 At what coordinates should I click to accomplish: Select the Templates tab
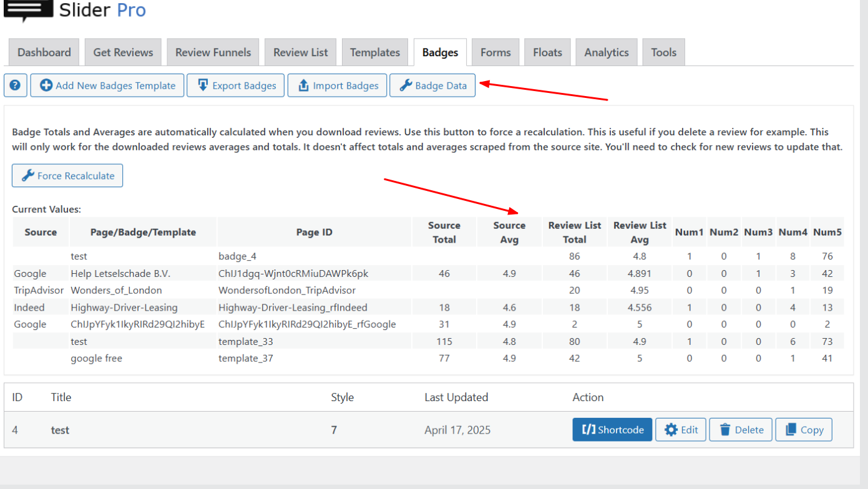(374, 52)
